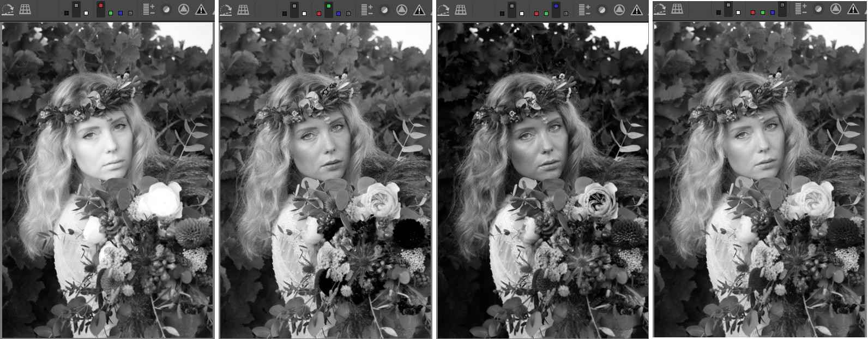
Task: Click the perspective grid icon in the green-channel panel
Action: click(x=243, y=9)
